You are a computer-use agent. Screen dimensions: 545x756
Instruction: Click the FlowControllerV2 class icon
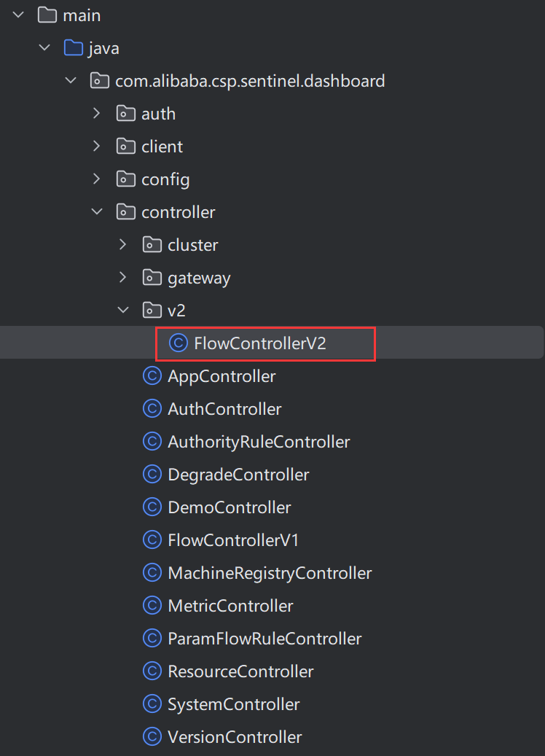click(179, 343)
